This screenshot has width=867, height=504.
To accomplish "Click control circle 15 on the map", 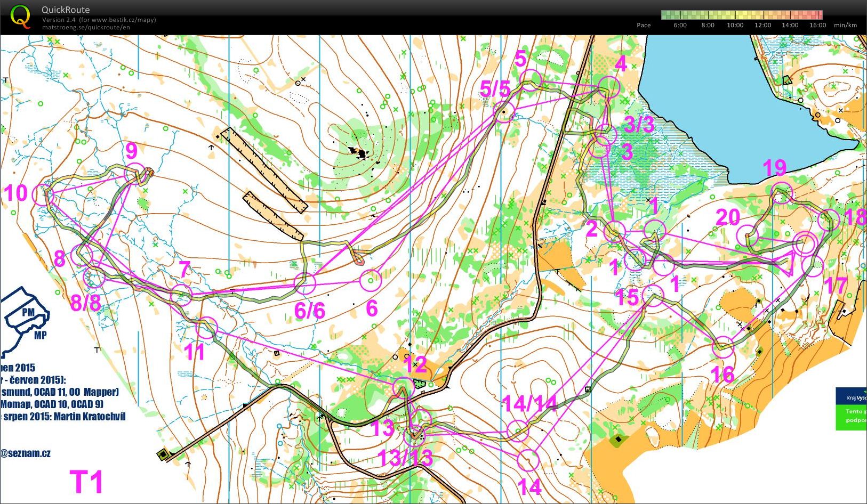I will [653, 296].
